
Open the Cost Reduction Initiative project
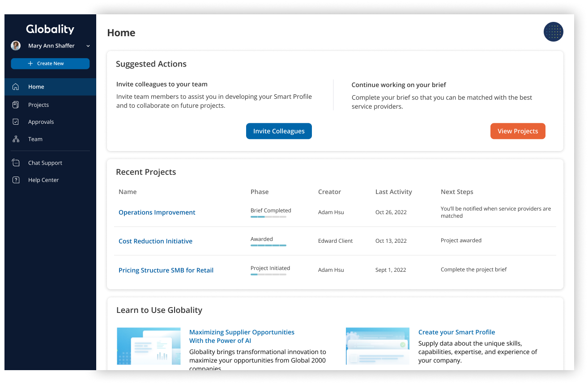click(155, 241)
